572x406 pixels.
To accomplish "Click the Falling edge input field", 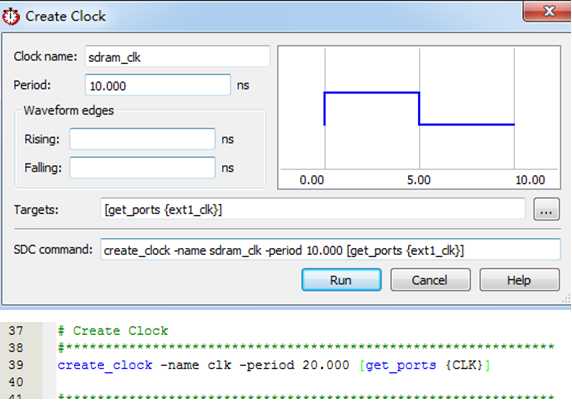I will point(142,168).
